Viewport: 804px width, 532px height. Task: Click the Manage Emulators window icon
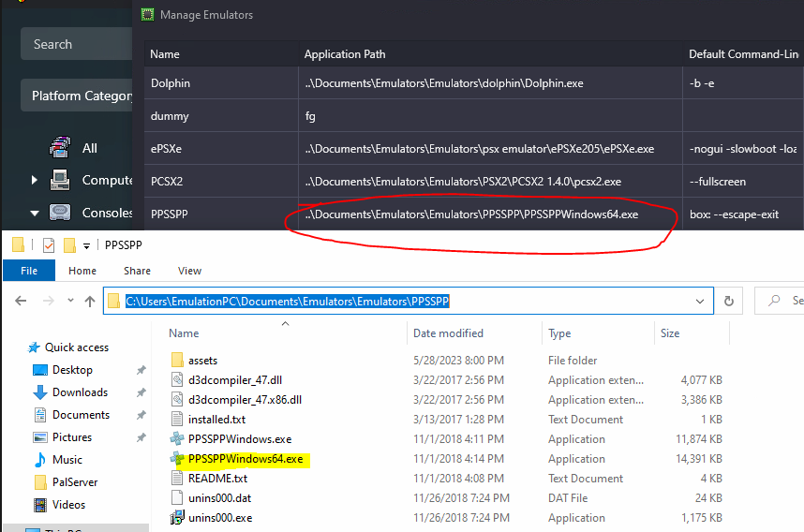tap(148, 15)
